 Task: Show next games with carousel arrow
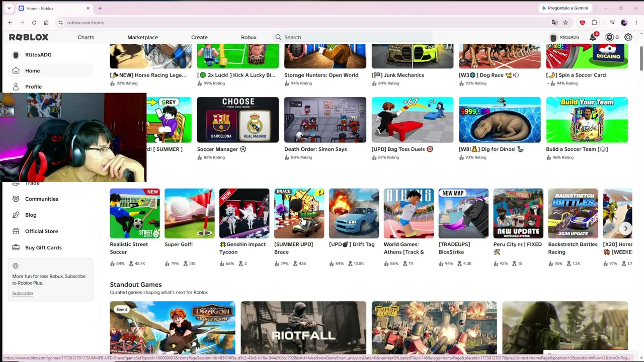(x=625, y=228)
